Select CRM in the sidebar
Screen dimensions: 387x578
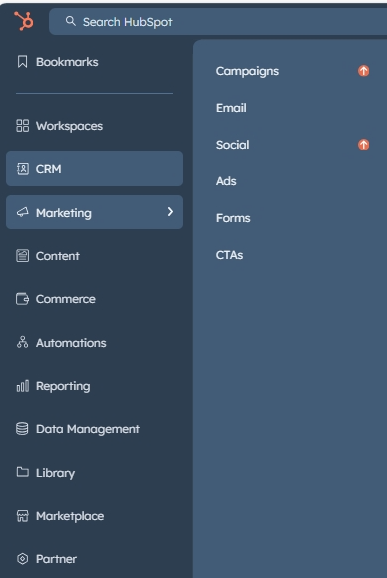[x=94, y=168]
